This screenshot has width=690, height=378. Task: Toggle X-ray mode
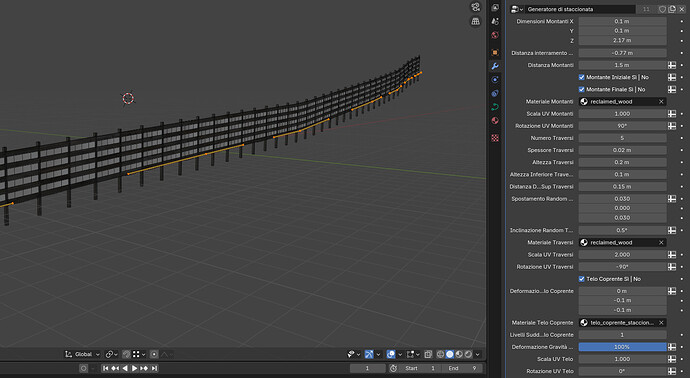428,354
